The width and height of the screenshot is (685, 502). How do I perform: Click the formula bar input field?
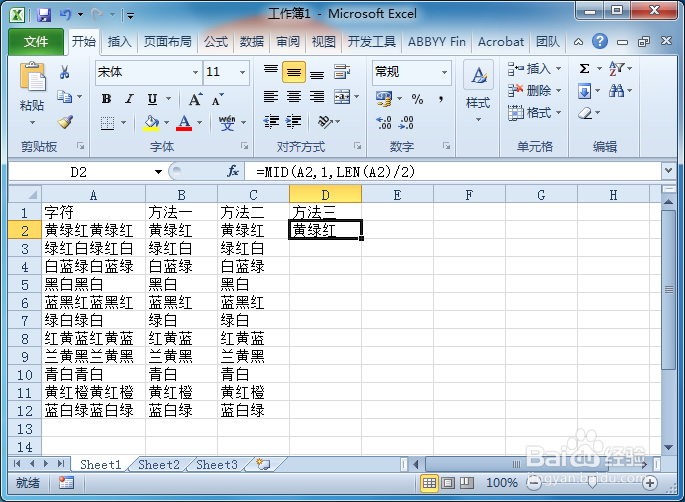pyautogui.click(x=452, y=172)
